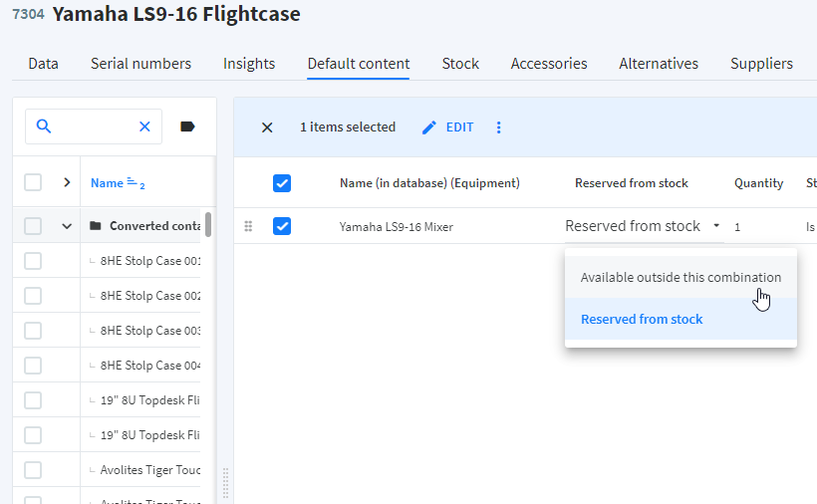Open the Reserved from stock dropdown in Mixer row
The width and height of the screenshot is (817, 504).
[644, 226]
